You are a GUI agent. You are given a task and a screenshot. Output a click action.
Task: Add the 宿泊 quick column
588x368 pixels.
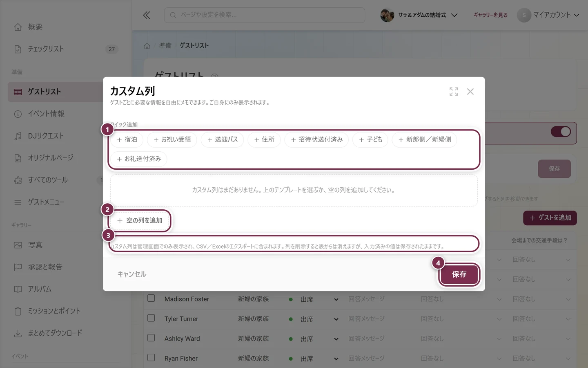(x=127, y=139)
